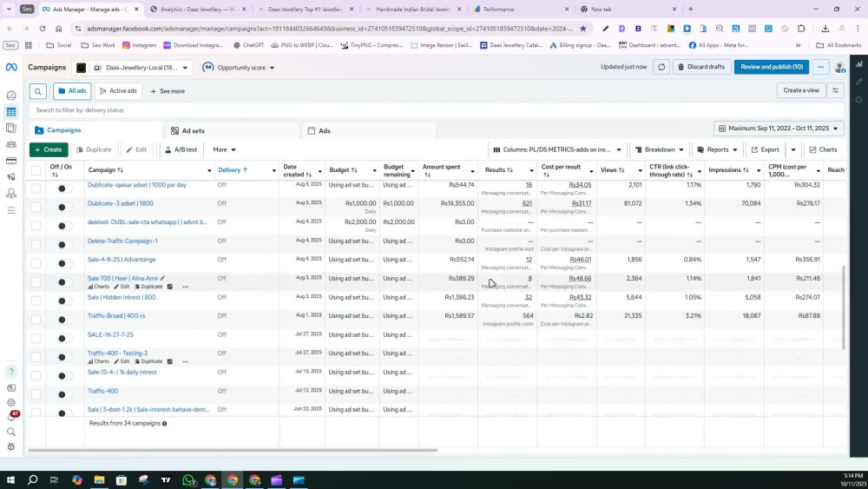Open the notifications bell icon with badge
868x489 pixels.
(11, 416)
